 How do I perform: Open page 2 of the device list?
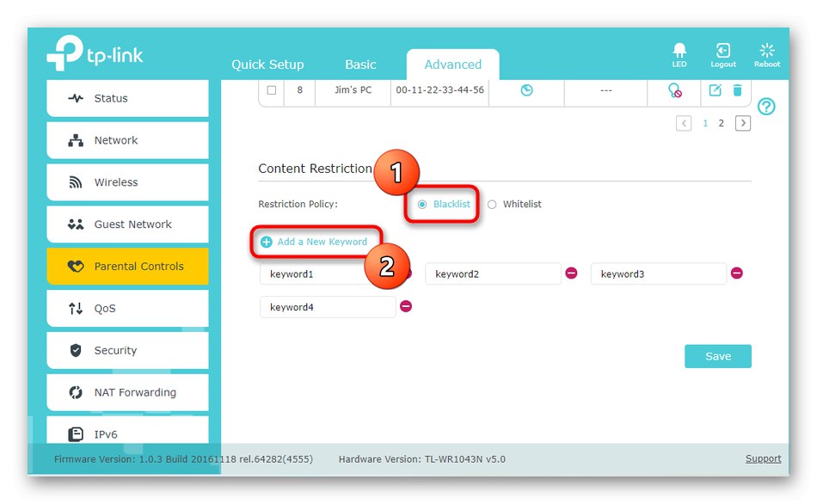click(722, 124)
